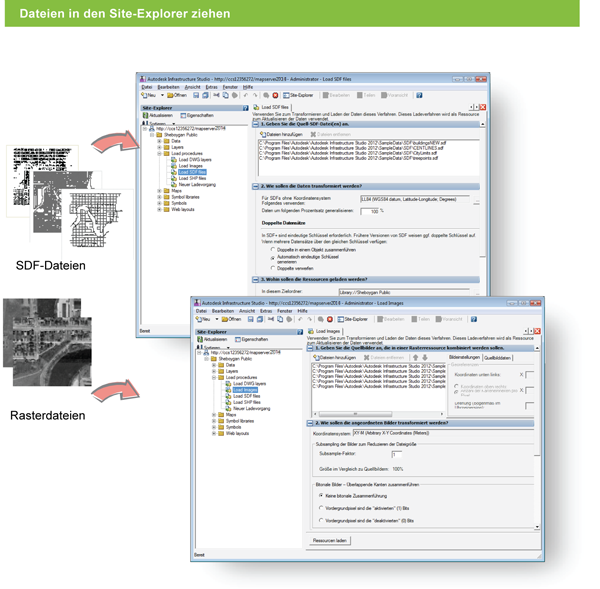Click Neu icon in Load Images window
600x589 pixels.
pyautogui.click(x=199, y=319)
